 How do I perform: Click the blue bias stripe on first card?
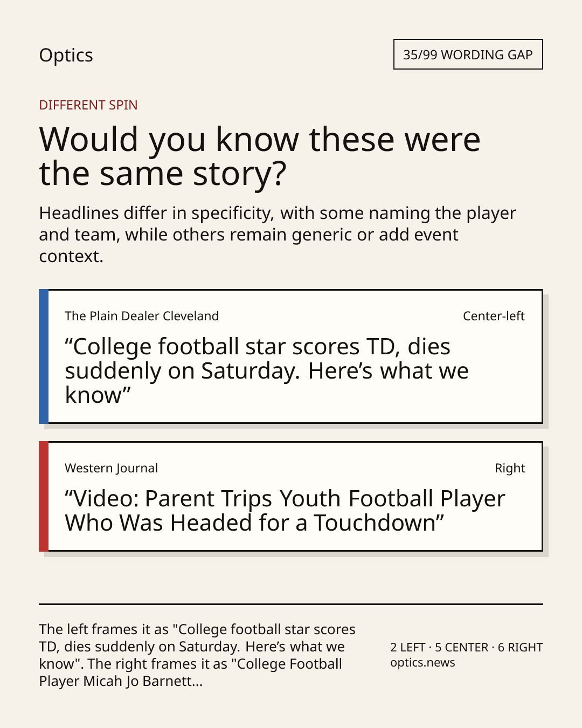(44, 356)
